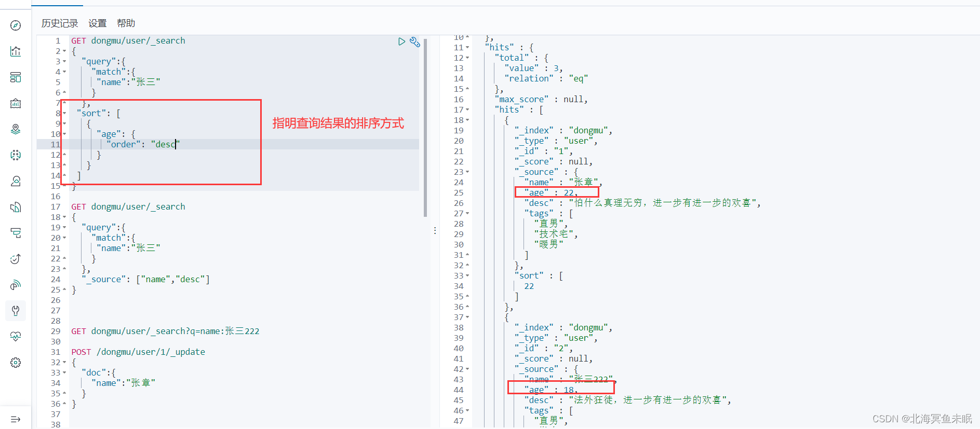The image size is (980, 429).
Task: Collapse the "doc" block at editor line 33
Action: pos(64,372)
